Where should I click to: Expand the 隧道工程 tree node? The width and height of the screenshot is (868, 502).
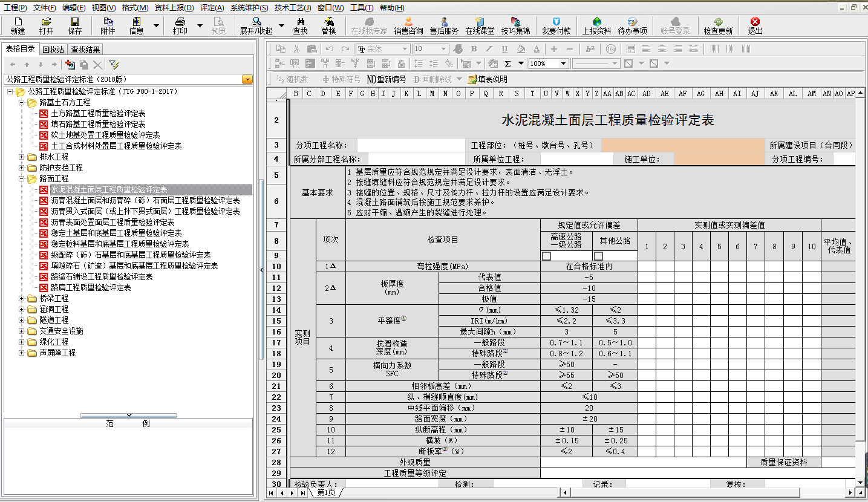point(21,321)
